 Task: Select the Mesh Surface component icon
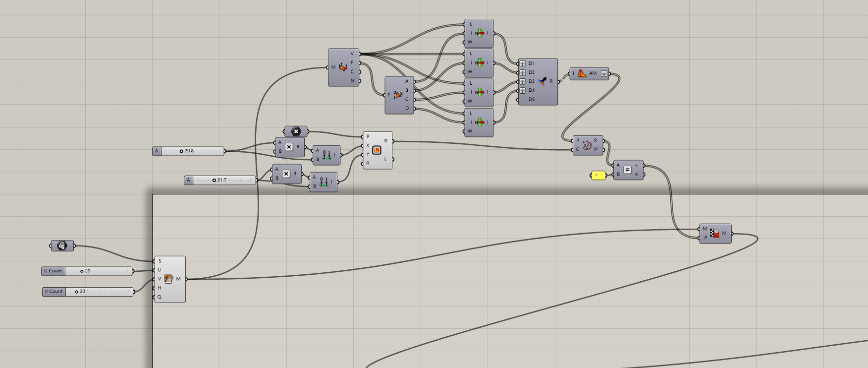click(168, 279)
